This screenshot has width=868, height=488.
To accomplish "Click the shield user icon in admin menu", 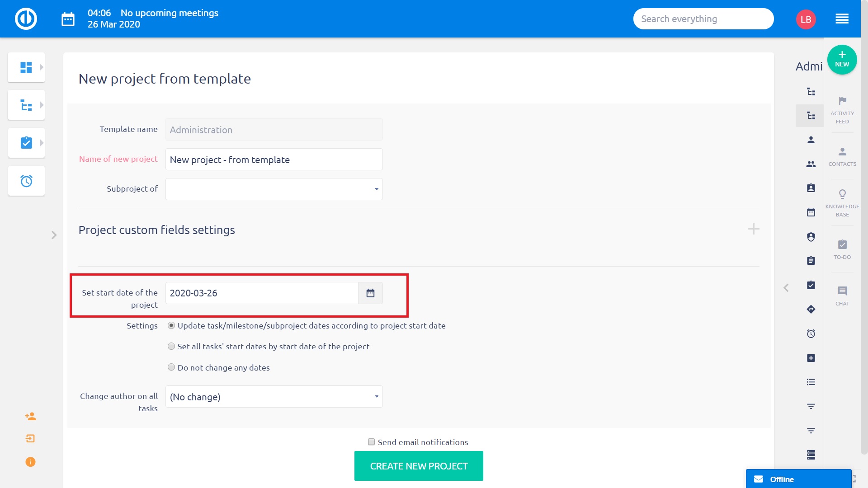I will point(811,237).
